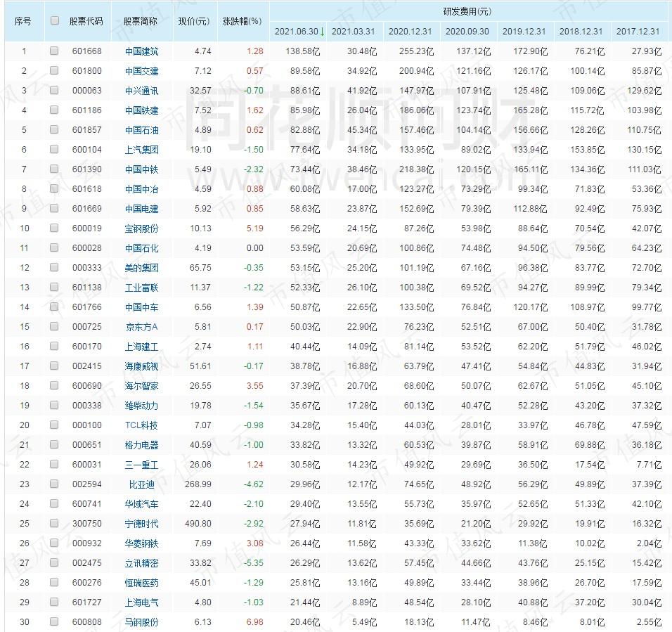Click the 股票代码 column header
672x632 pixels.
86,21
